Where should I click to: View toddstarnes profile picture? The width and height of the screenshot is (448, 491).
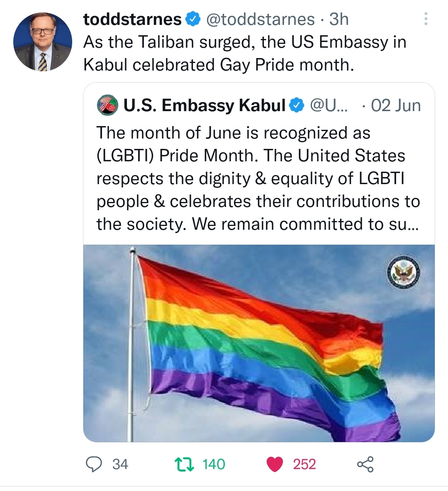(x=43, y=41)
